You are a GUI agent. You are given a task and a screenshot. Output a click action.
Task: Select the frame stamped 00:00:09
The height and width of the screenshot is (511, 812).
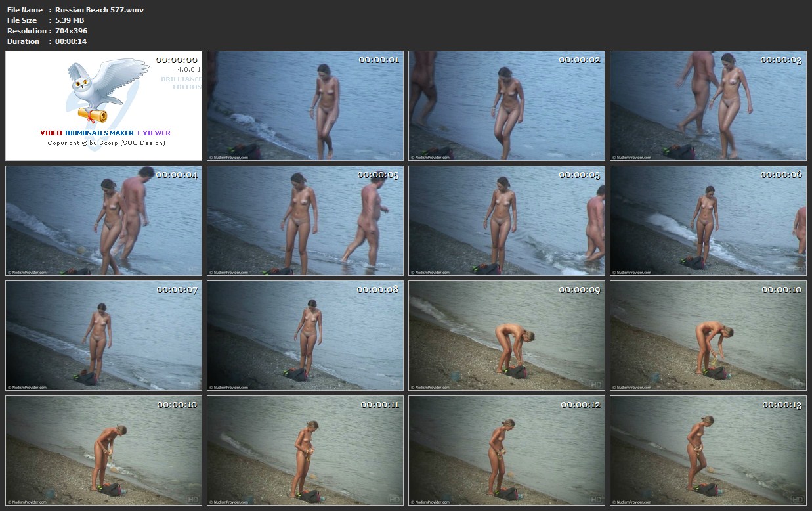pos(506,336)
